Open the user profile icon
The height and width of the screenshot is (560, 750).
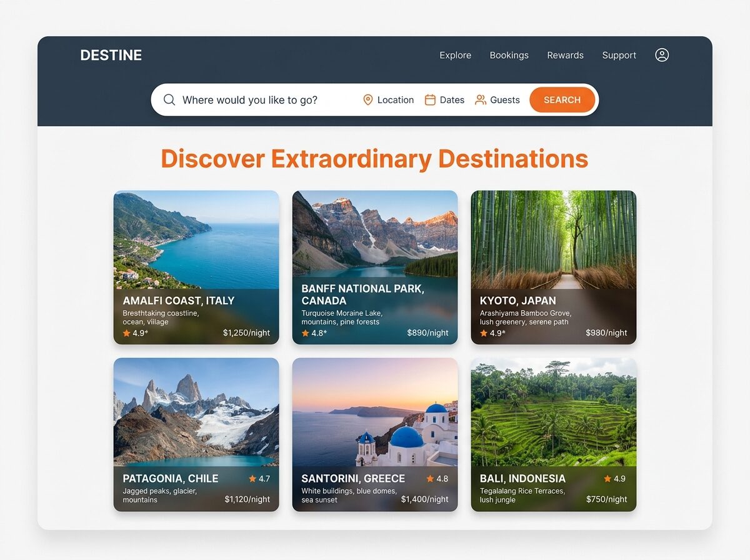pos(662,55)
